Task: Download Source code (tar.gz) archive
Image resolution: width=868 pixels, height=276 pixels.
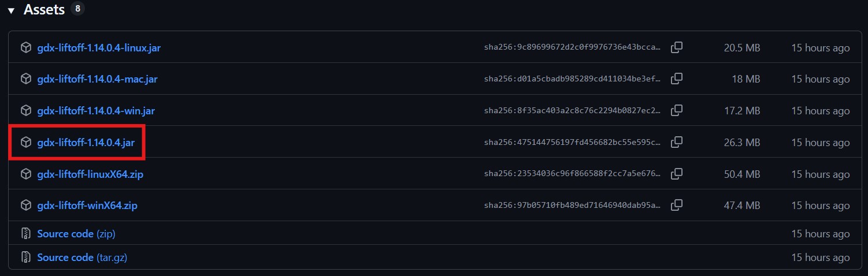Action: click(x=82, y=258)
